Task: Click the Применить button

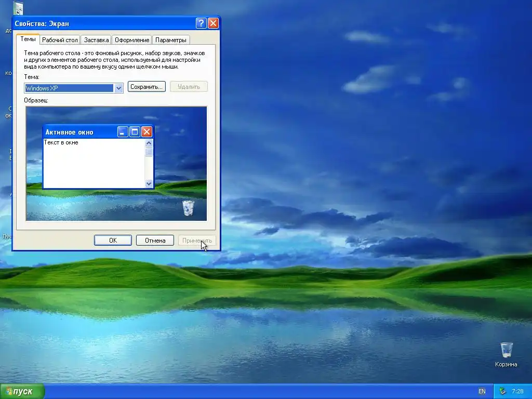Action: coord(197,240)
